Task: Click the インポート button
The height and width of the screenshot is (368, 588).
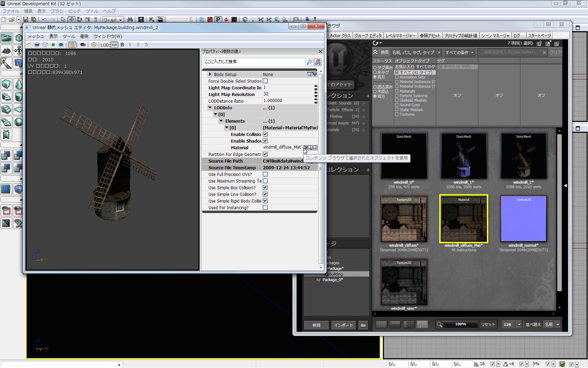Action: (343, 325)
